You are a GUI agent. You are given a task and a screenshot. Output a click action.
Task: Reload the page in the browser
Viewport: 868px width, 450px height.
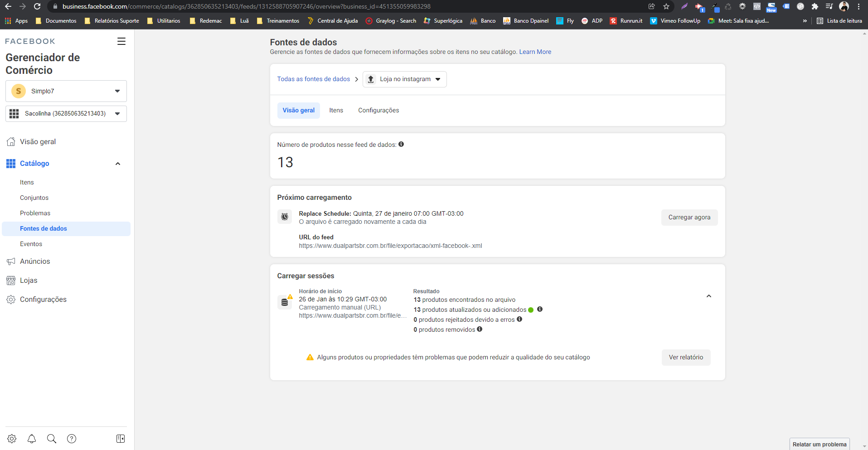pos(37,6)
